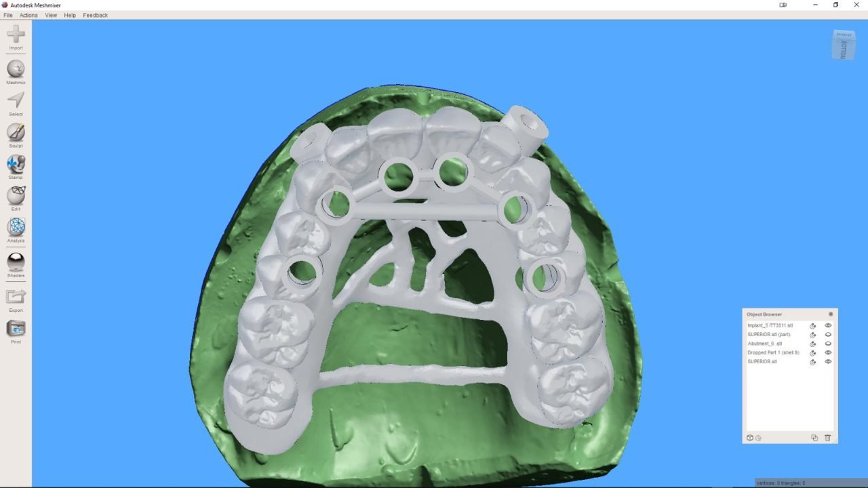Toggle target magnet for Implant_5 ITT3511.stl
The image size is (868, 488).
pos(812,325)
